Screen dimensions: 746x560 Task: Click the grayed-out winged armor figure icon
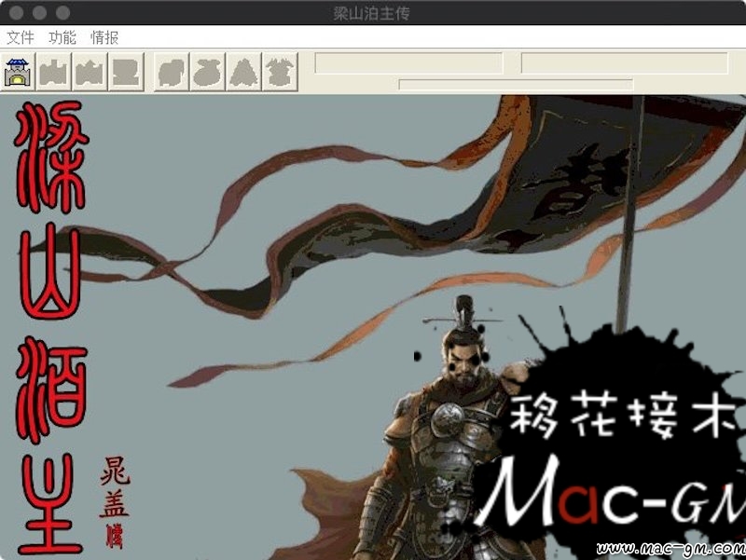281,72
